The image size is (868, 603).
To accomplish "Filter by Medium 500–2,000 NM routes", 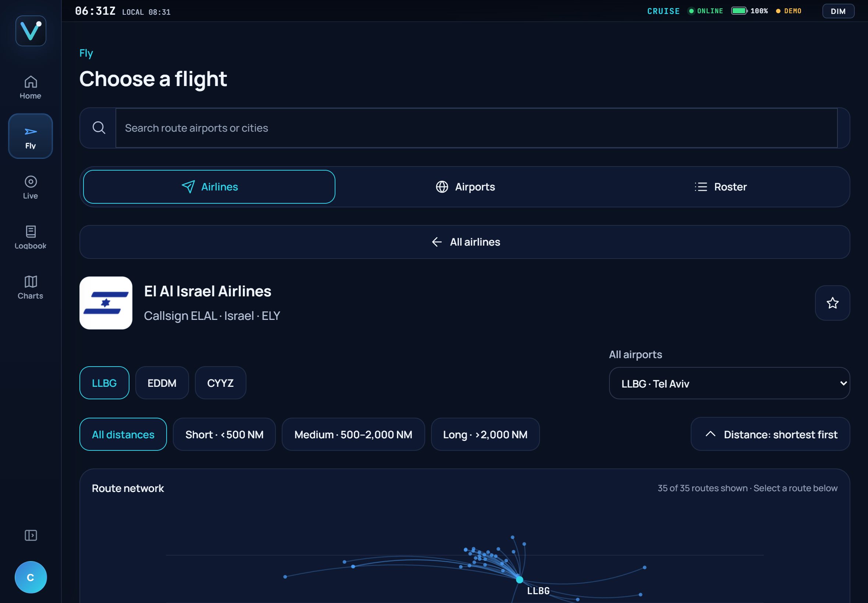I will coord(353,434).
